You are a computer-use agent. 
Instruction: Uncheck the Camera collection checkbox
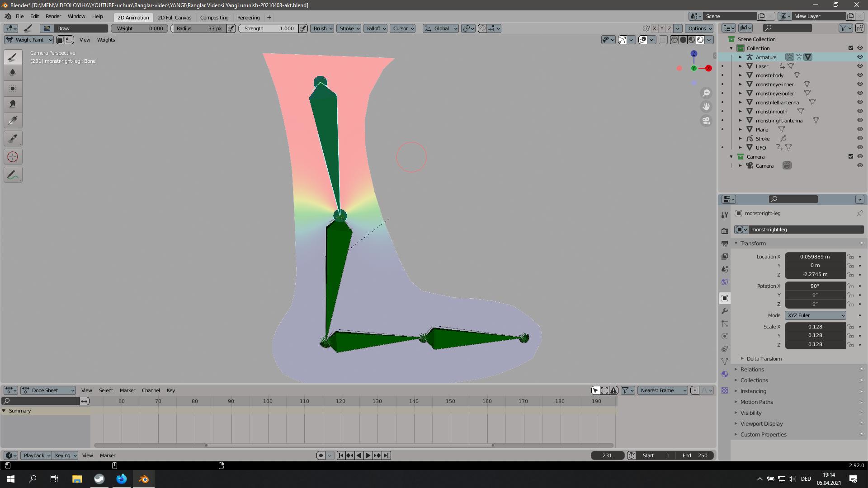(850, 156)
